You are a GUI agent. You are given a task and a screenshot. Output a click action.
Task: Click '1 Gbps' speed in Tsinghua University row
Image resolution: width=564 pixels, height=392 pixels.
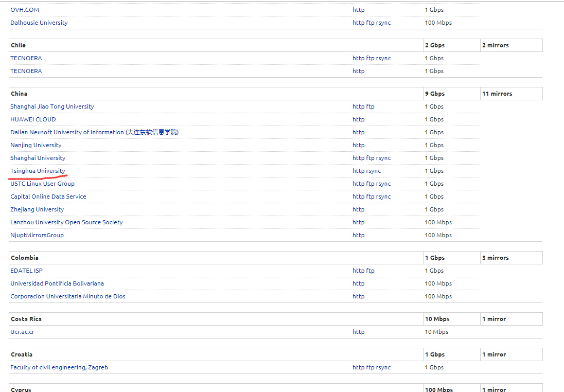tap(434, 171)
